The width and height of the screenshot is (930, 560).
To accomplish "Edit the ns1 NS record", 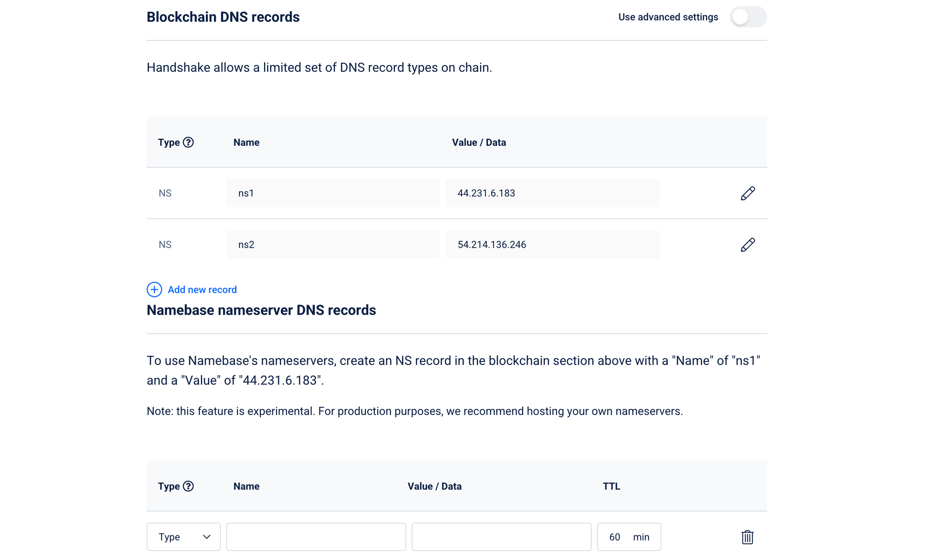I will (747, 193).
